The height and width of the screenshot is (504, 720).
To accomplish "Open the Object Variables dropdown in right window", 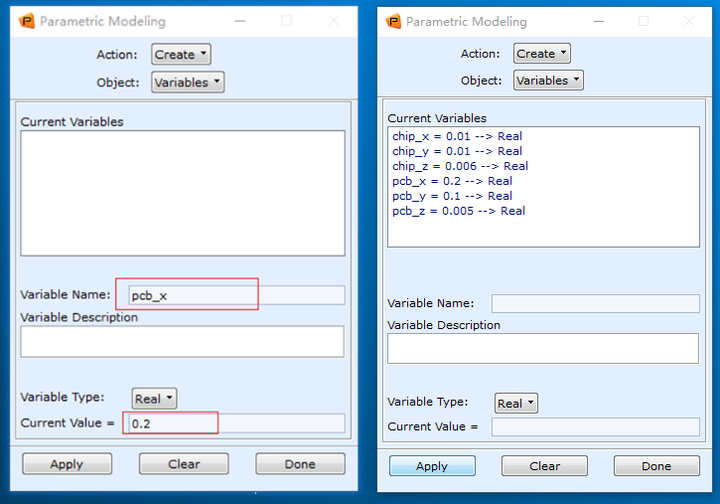I will 548,80.
